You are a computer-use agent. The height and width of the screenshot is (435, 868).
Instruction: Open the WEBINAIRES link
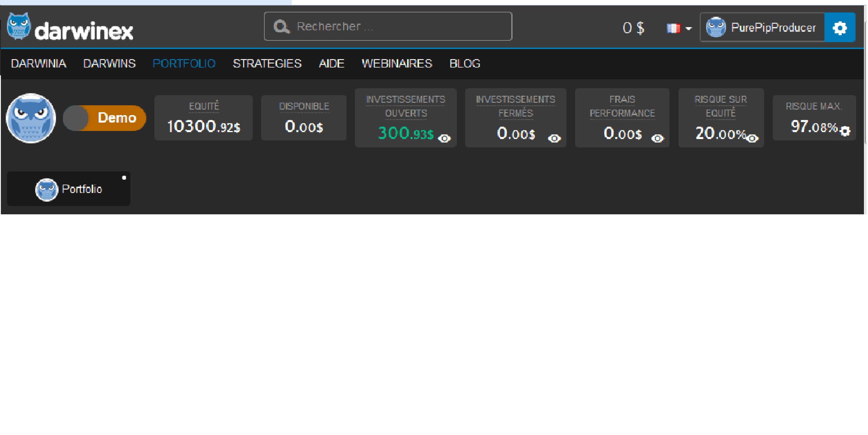point(396,63)
